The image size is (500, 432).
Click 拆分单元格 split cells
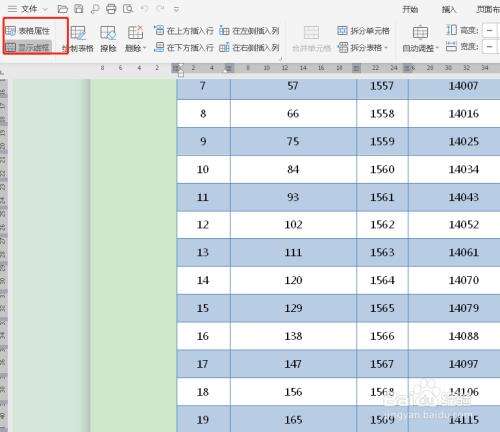tap(363, 31)
